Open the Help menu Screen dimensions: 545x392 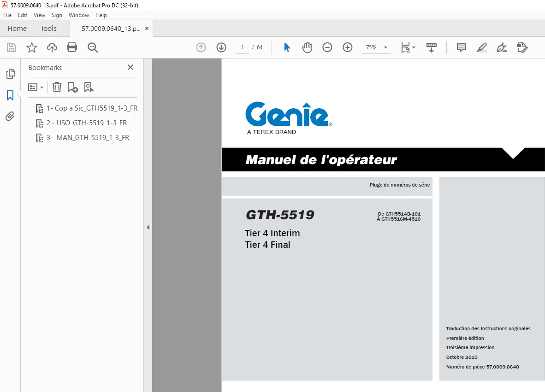tap(101, 15)
